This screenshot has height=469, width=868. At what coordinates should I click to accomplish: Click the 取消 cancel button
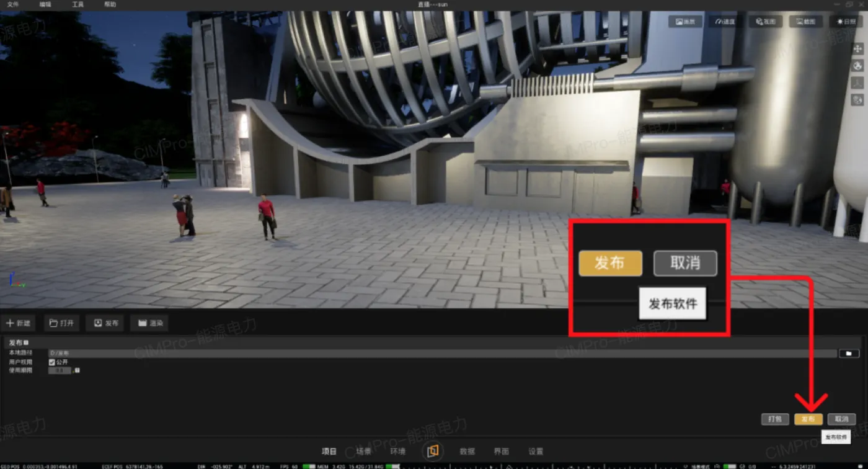(x=841, y=419)
